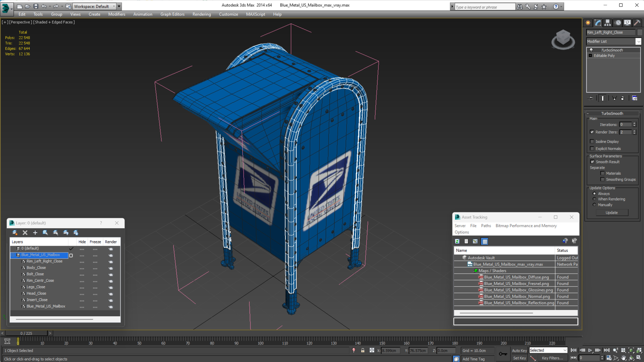Select the Manually update radio option
The height and width of the screenshot is (362, 644).
[594, 205]
